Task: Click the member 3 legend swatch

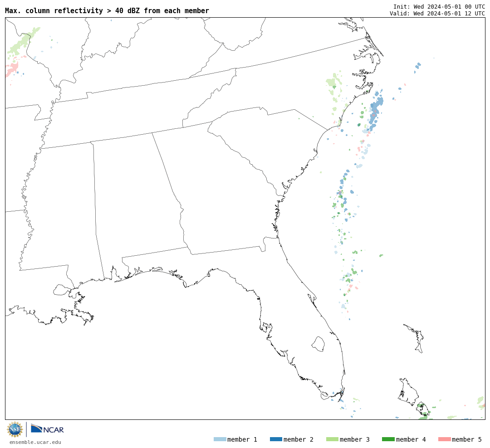Action: click(x=332, y=439)
